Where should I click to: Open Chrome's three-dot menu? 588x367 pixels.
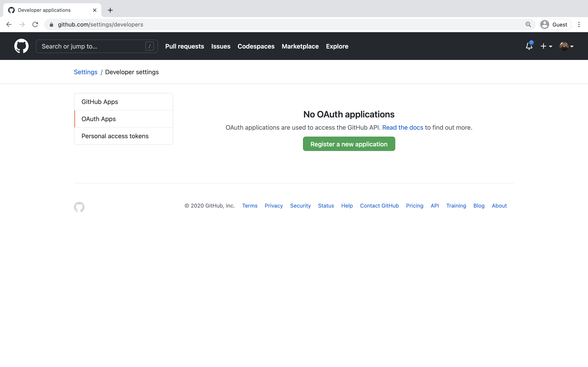point(579,24)
